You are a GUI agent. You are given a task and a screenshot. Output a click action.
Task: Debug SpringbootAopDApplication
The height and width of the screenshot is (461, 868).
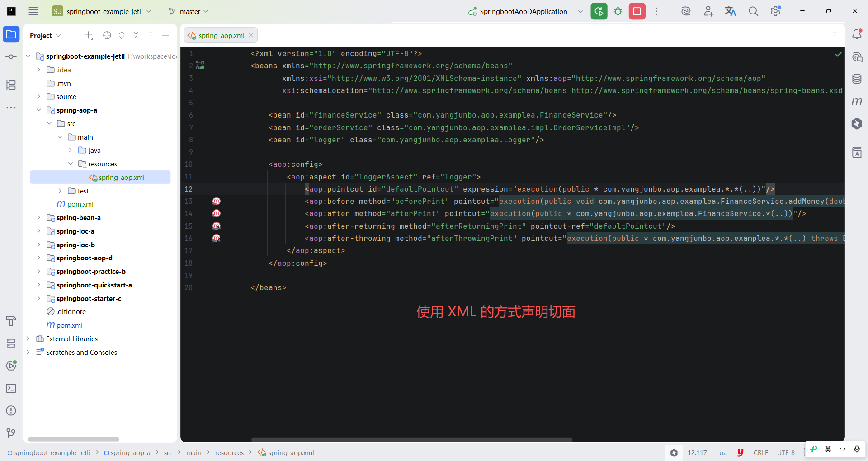pos(618,11)
